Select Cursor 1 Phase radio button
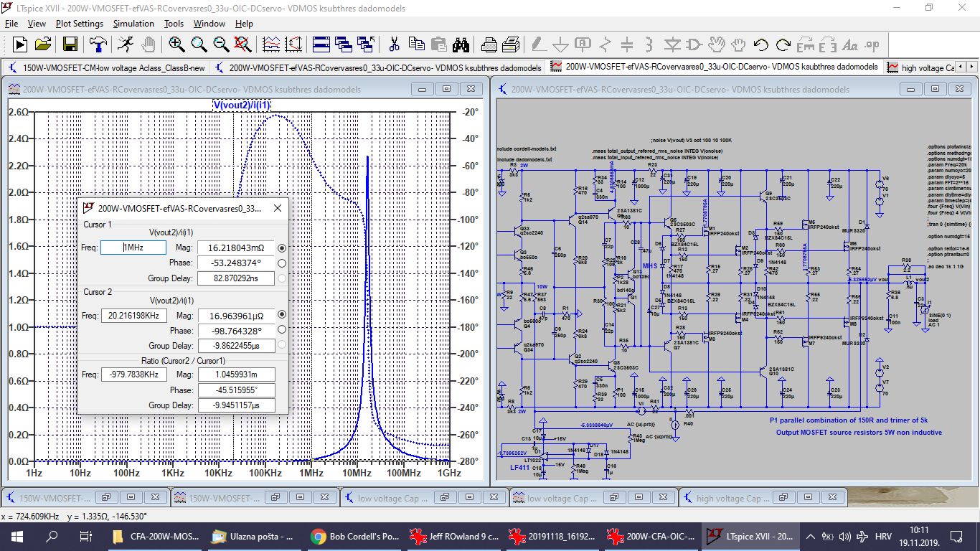Screen dimensions: 980x551 pos(282,263)
